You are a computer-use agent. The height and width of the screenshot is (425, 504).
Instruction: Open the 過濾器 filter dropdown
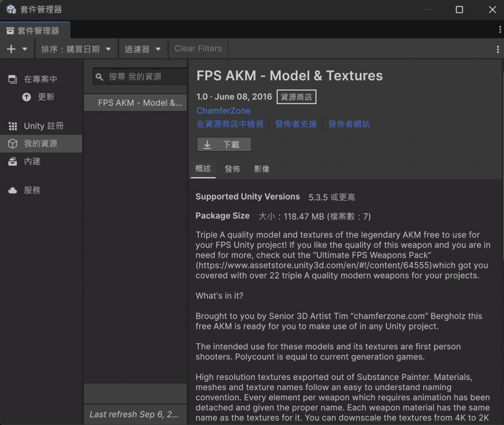pyautogui.click(x=143, y=49)
